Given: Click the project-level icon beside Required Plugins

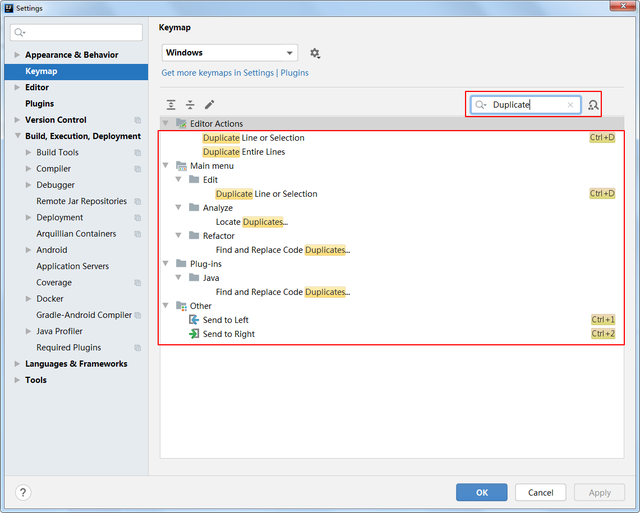Looking at the screenshot, I should point(138,348).
